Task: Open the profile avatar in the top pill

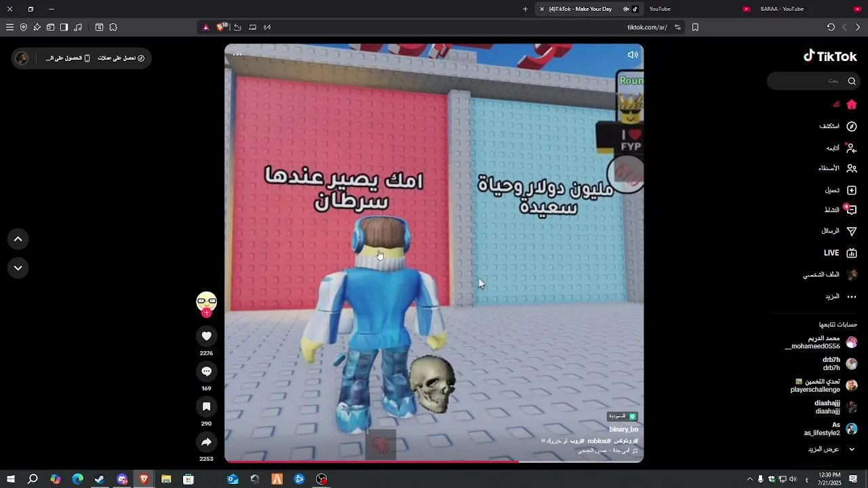Action: point(22,58)
